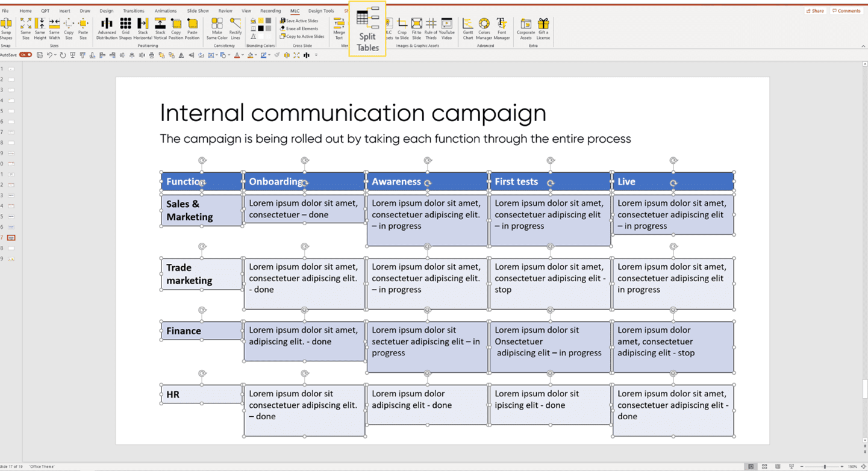The width and height of the screenshot is (868, 471).
Task: Open the Comments pane
Action: [846, 11]
